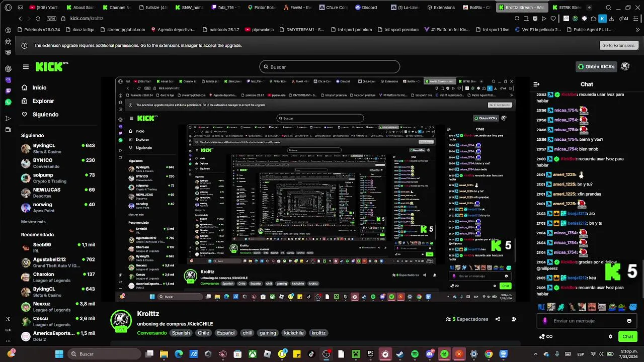Select the Chile tag

(203, 333)
